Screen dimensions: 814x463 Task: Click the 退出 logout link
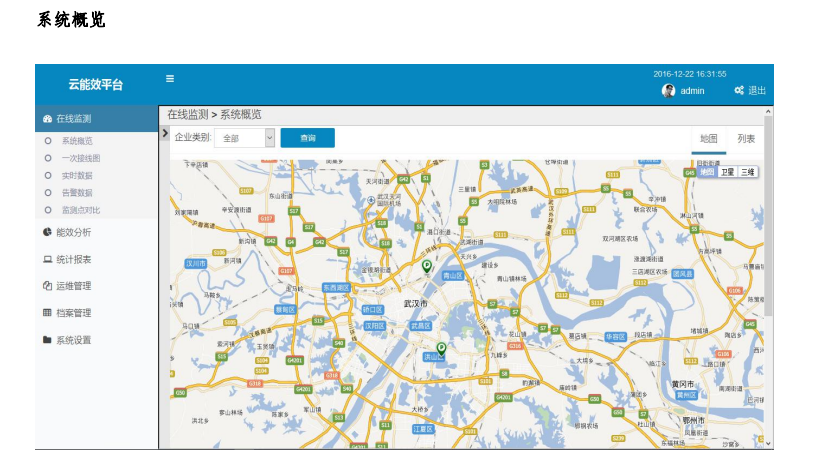tap(757, 90)
